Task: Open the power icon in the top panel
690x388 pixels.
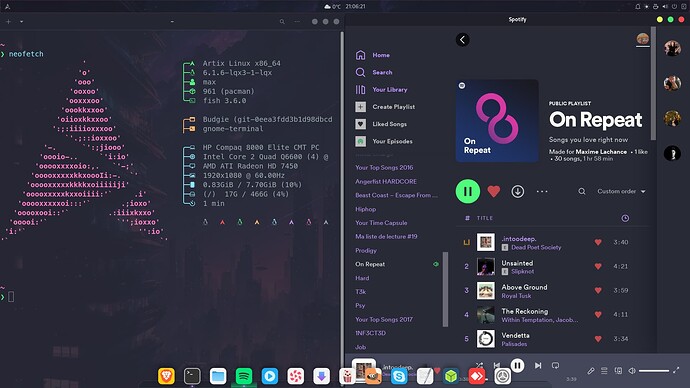Action: coord(674,7)
